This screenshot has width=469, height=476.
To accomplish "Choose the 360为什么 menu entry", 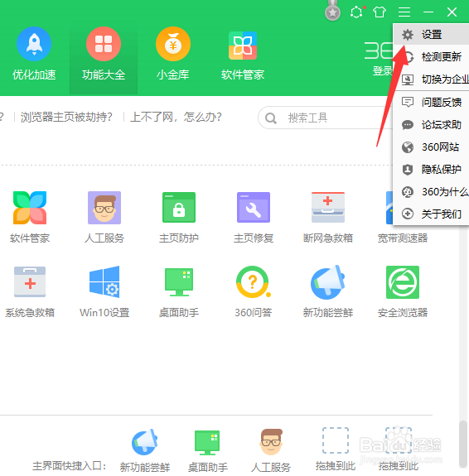I will (x=432, y=192).
